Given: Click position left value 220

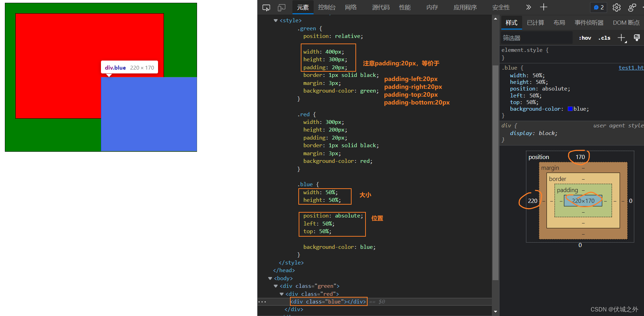Looking at the screenshot, I should (x=533, y=201).
